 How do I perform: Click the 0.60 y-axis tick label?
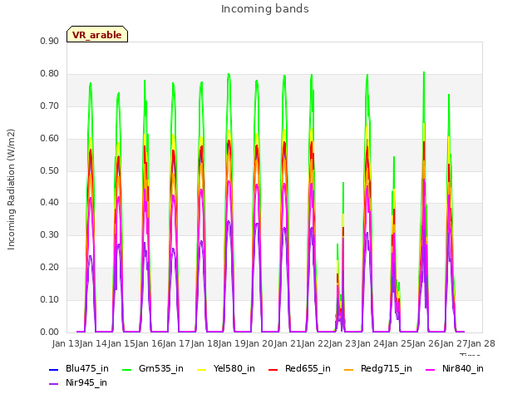[50, 139]
